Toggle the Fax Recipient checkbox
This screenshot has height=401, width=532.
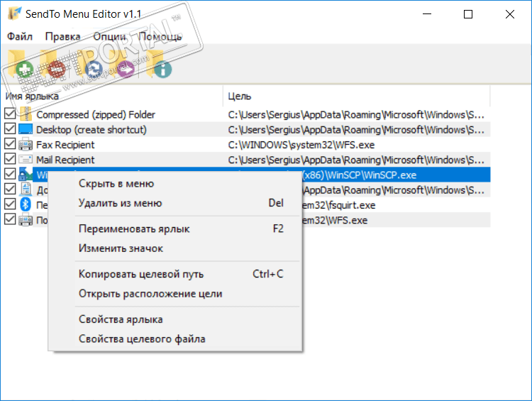[x=10, y=143]
